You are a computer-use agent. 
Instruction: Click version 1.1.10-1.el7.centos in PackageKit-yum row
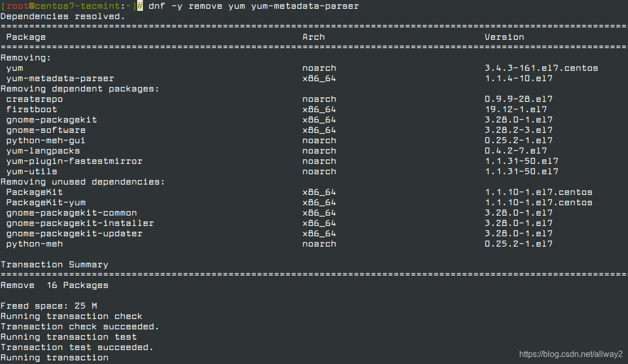tap(538, 203)
